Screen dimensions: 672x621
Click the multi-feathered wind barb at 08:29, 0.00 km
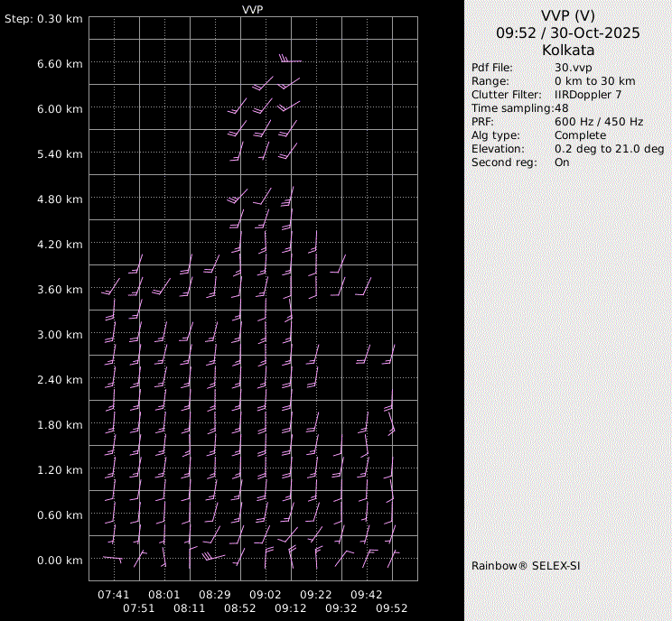212,557
